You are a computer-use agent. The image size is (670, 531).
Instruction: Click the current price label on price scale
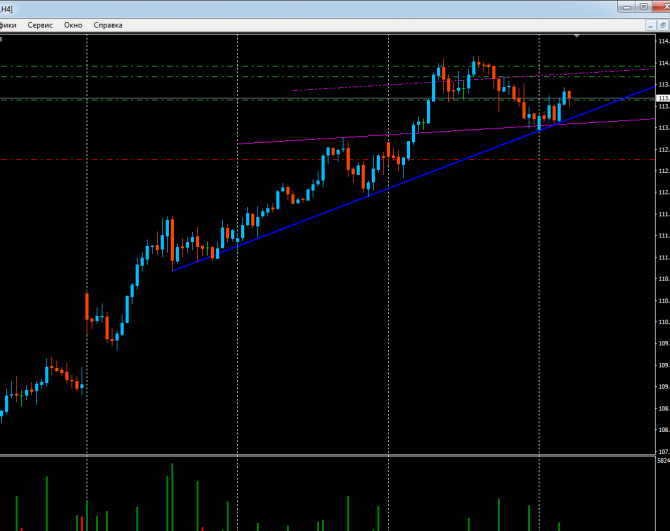pos(663,98)
